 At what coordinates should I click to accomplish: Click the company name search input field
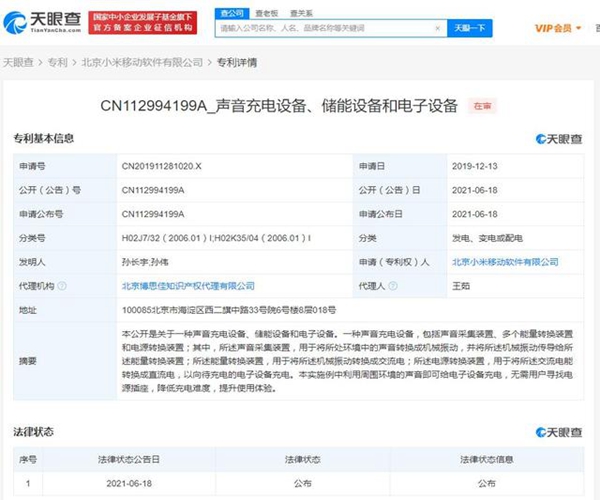coord(330,29)
